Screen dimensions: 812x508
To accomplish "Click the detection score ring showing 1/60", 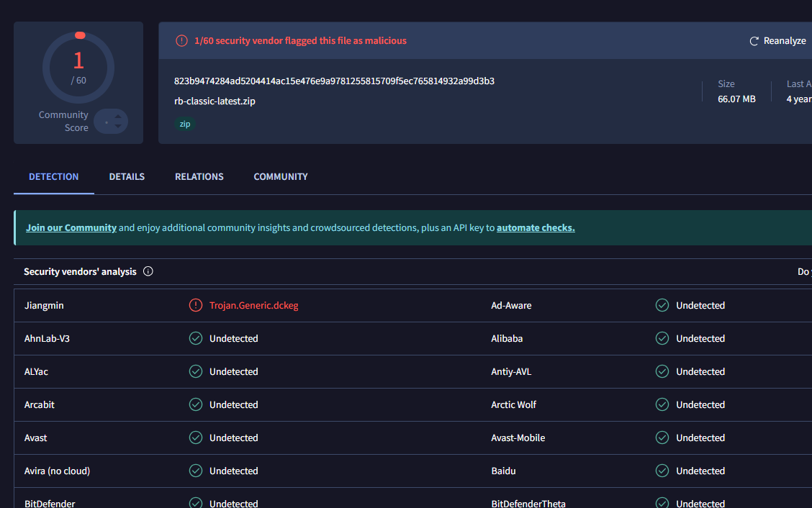I will [x=78, y=68].
